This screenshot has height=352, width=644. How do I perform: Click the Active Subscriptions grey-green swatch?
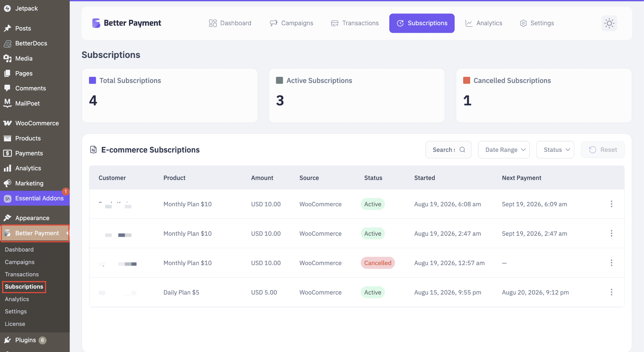pos(280,80)
